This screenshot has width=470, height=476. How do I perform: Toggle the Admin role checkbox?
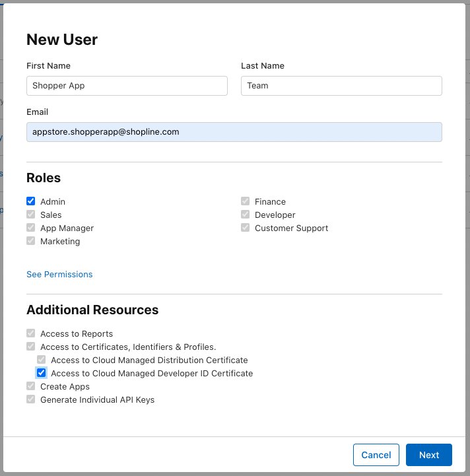[x=30, y=201]
